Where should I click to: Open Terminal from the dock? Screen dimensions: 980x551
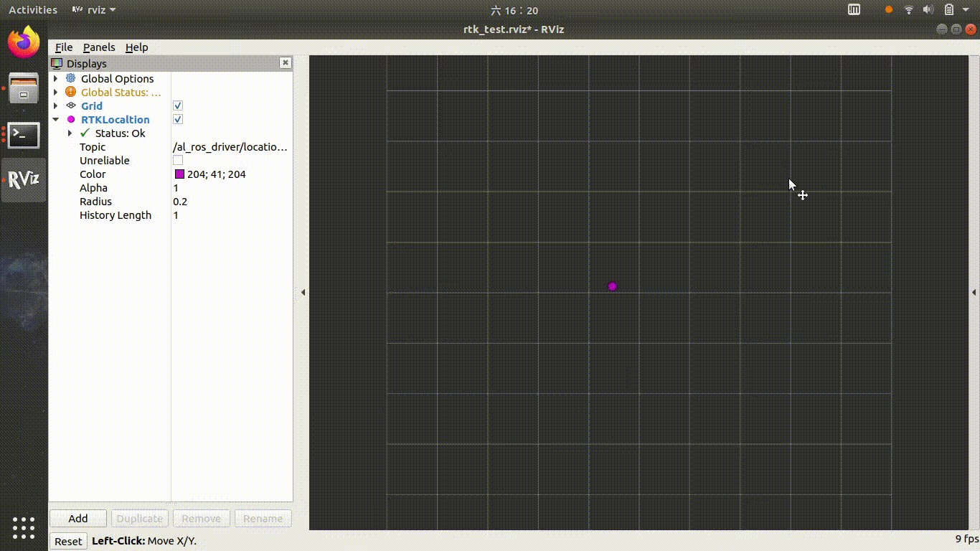[24, 134]
